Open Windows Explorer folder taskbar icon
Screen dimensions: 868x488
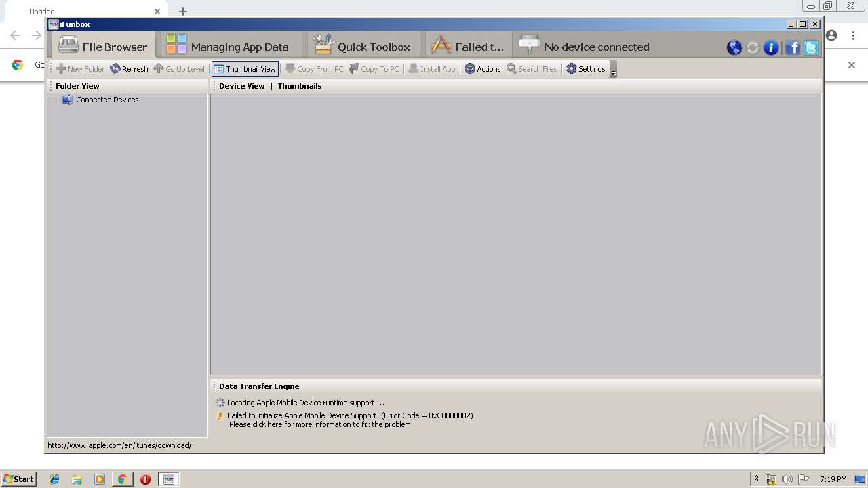(x=77, y=479)
